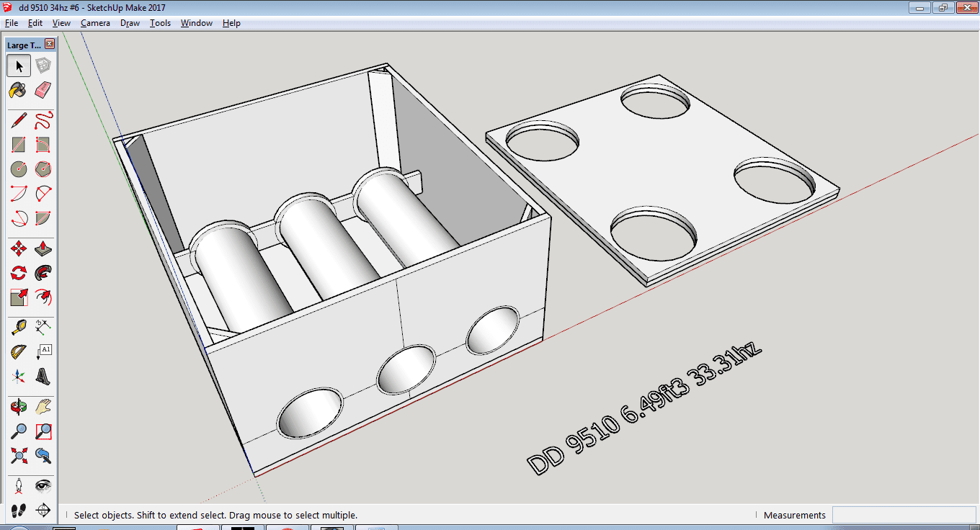Viewport: 980px width, 530px height.
Task: Activate the Paint Bucket tool
Action: pyautogui.click(x=19, y=90)
